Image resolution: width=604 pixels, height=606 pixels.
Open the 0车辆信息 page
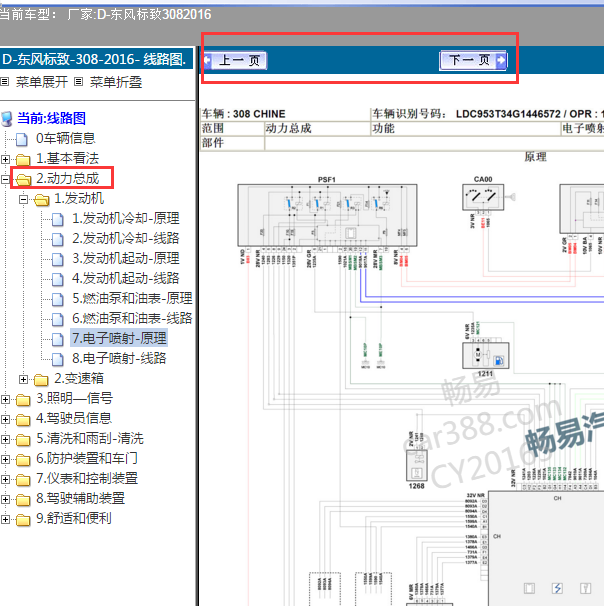coord(65,138)
